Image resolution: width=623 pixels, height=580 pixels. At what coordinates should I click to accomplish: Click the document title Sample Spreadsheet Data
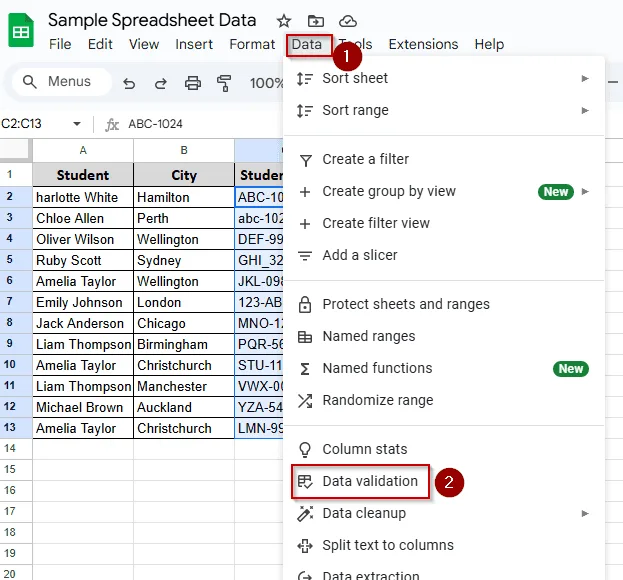tap(152, 20)
